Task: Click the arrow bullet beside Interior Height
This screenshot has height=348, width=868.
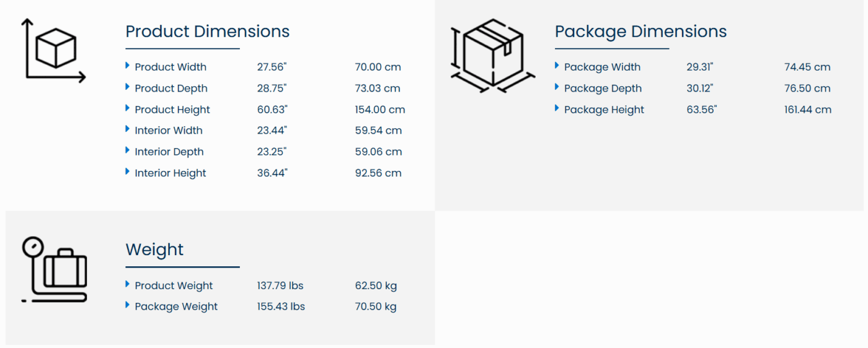Action: coord(128,172)
